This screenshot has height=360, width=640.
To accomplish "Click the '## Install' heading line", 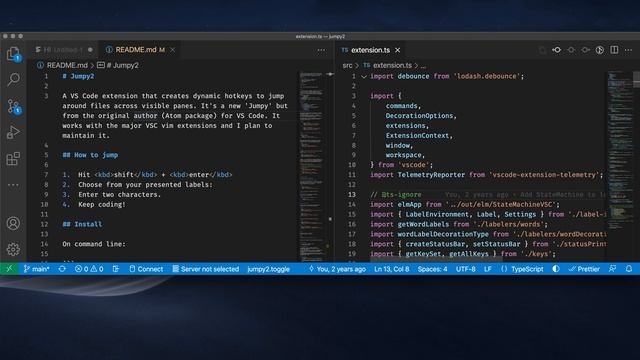I will (82, 224).
